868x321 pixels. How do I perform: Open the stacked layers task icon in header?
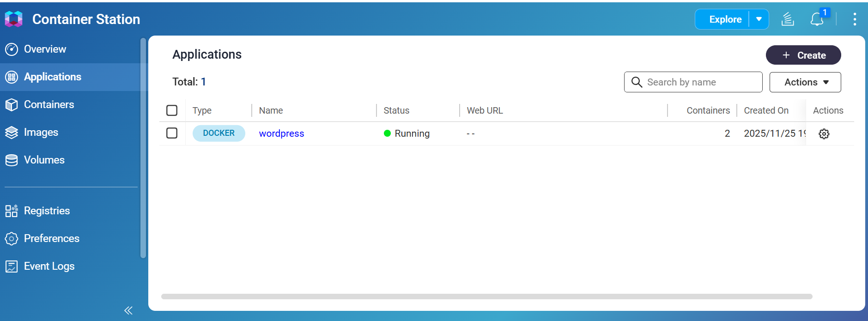[788, 19]
